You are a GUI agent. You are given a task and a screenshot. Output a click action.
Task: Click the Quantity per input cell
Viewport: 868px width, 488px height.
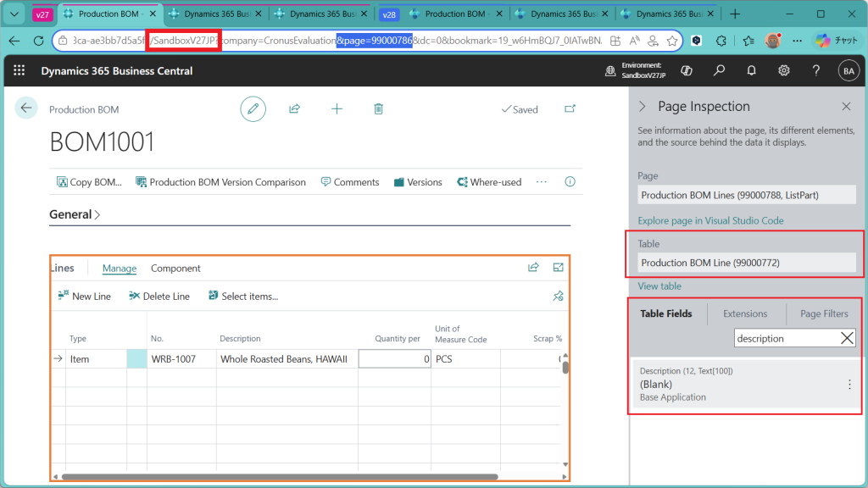(394, 359)
